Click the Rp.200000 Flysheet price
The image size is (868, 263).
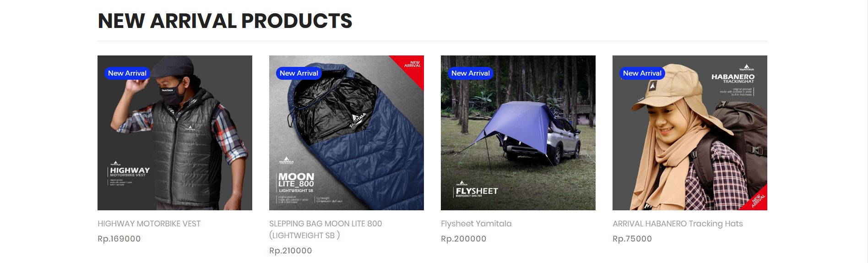coord(463,239)
